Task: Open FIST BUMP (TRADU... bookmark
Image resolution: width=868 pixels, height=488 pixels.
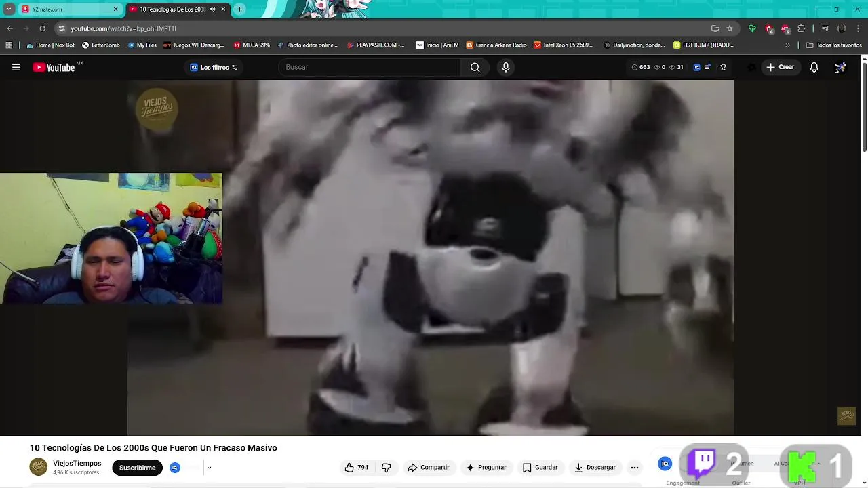Action: coord(703,45)
